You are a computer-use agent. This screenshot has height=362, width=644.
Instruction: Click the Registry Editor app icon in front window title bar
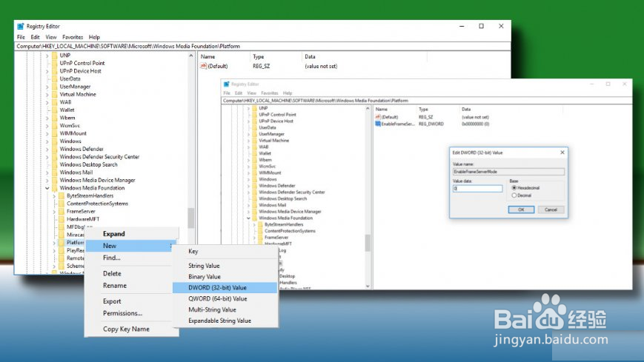click(x=21, y=26)
